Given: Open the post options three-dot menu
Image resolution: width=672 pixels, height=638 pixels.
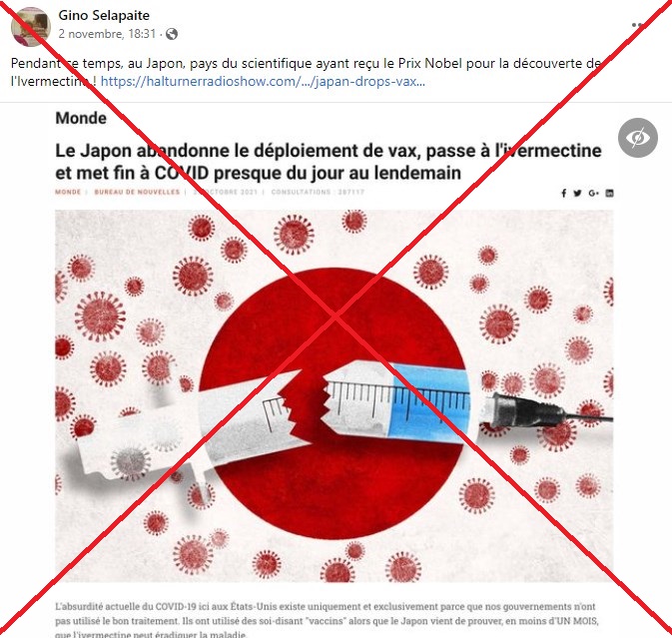Looking at the screenshot, I should pyautogui.click(x=638, y=25).
